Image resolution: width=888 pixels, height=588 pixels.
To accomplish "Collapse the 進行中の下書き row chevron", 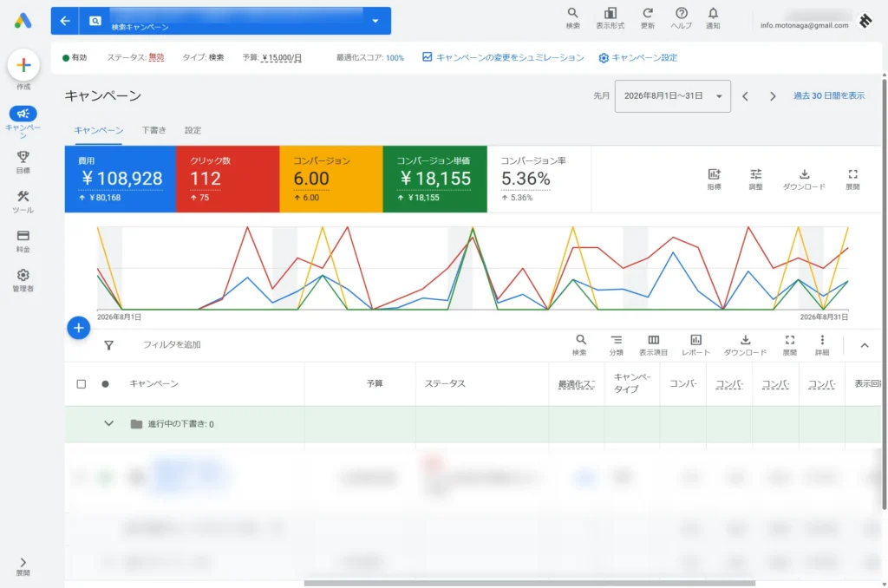I will pyautogui.click(x=108, y=424).
